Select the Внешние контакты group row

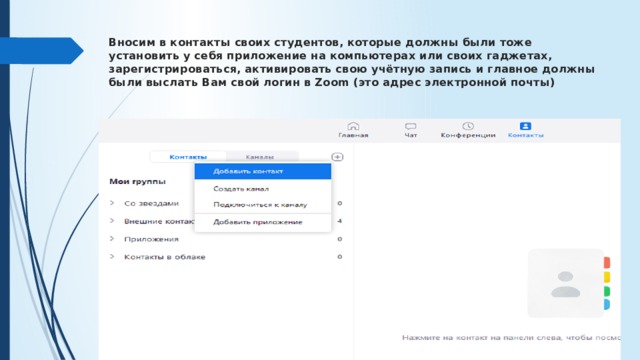click(226, 221)
